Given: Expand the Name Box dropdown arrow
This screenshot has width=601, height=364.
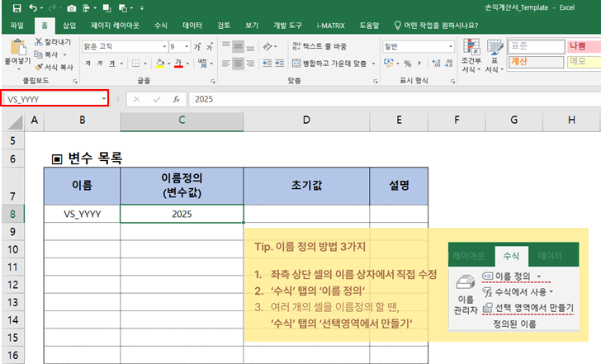Looking at the screenshot, I should tap(103, 99).
